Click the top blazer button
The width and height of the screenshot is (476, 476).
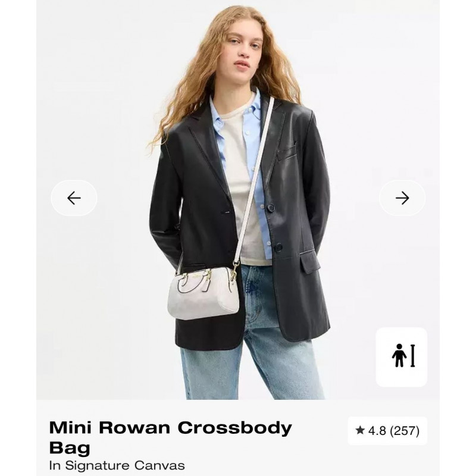point(270,208)
